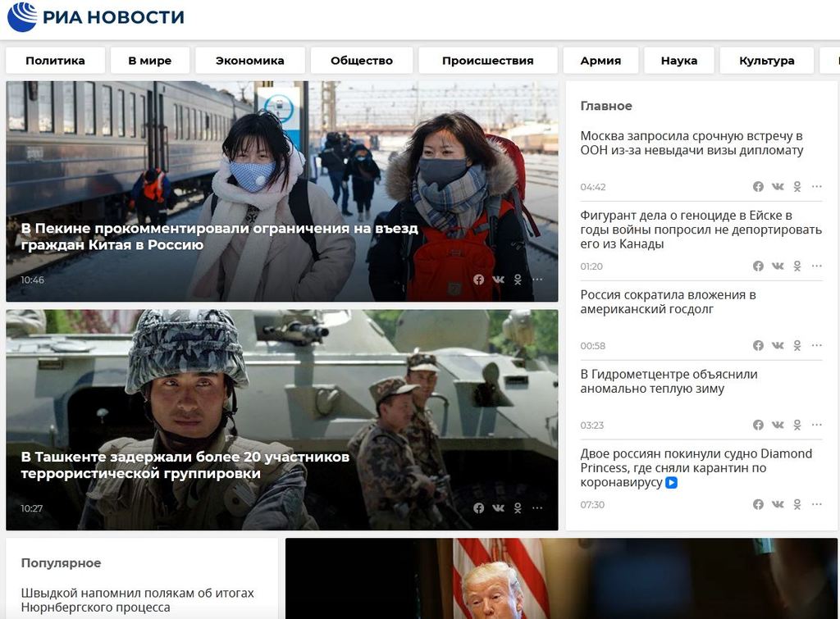The width and height of the screenshot is (840, 619).
Task: Go to the Экономика section
Action: (x=250, y=61)
